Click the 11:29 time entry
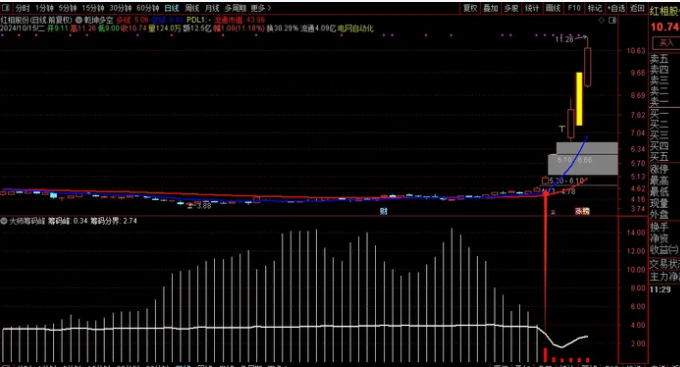The width and height of the screenshot is (680, 367). point(660,289)
